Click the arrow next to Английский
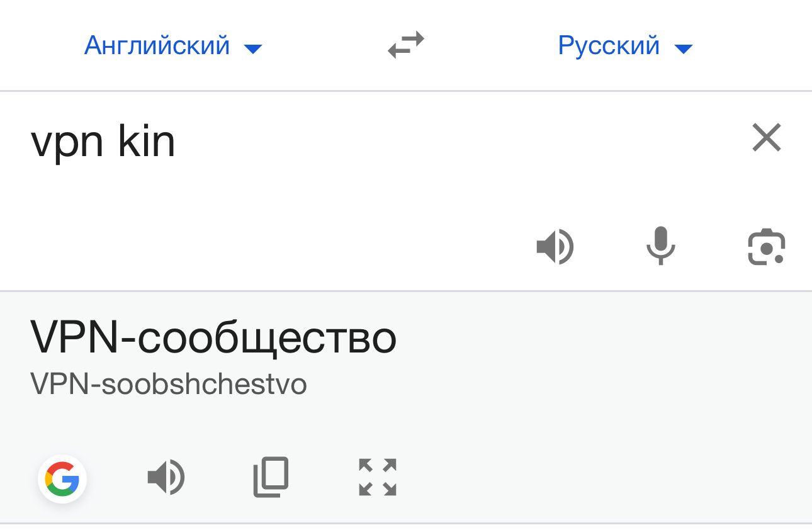The width and height of the screenshot is (812, 530). coord(253,48)
